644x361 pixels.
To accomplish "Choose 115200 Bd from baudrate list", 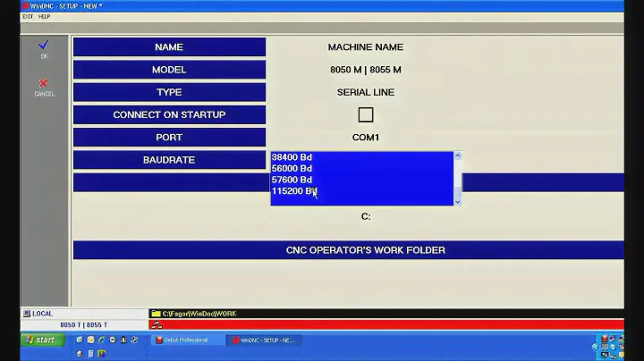I will (x=293, y=191).
